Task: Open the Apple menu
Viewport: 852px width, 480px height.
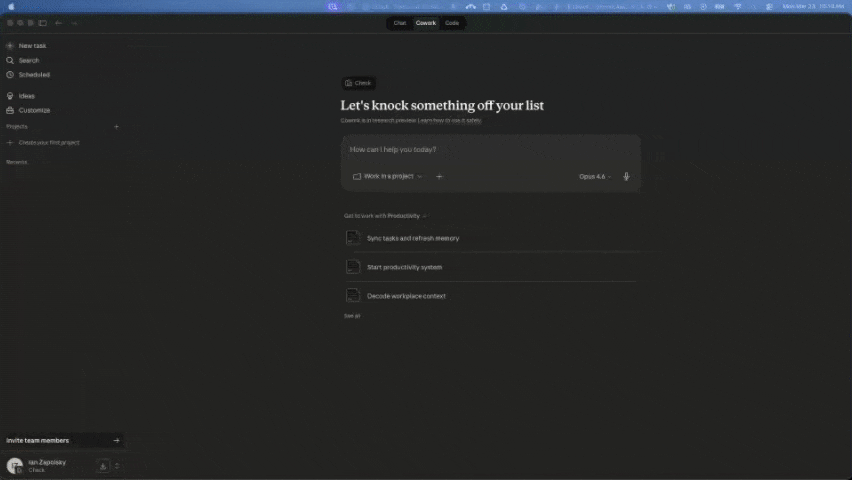Action: coord(11,7)
